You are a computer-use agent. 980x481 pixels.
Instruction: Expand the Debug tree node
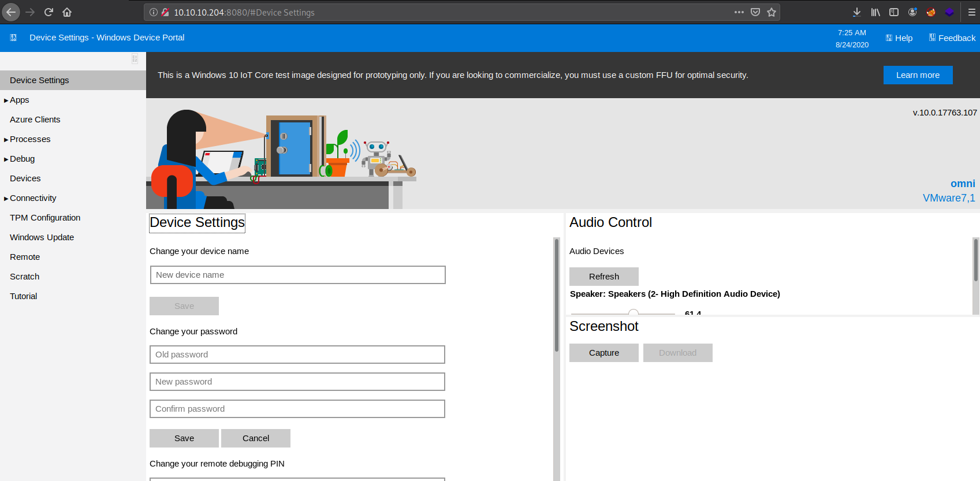pos(6,159)
